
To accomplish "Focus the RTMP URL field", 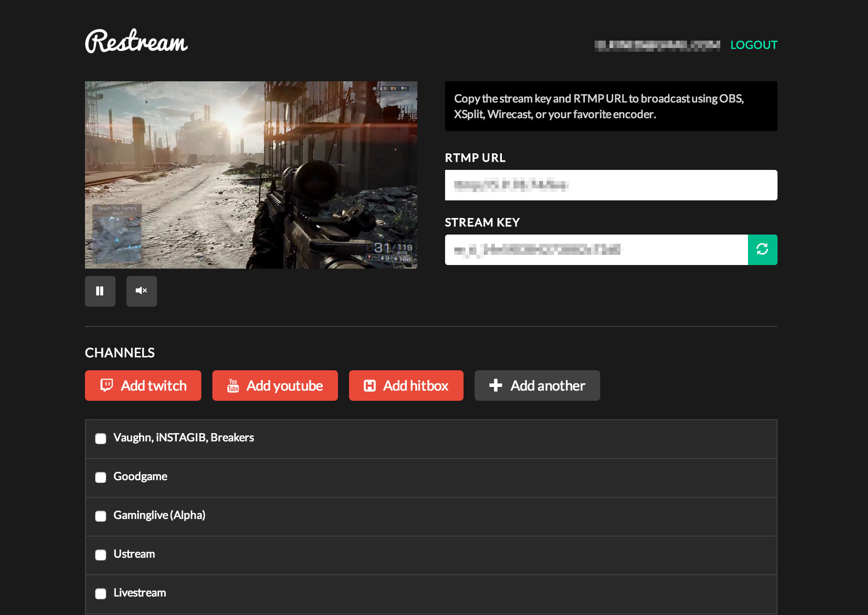I will [x=610, y=185].
